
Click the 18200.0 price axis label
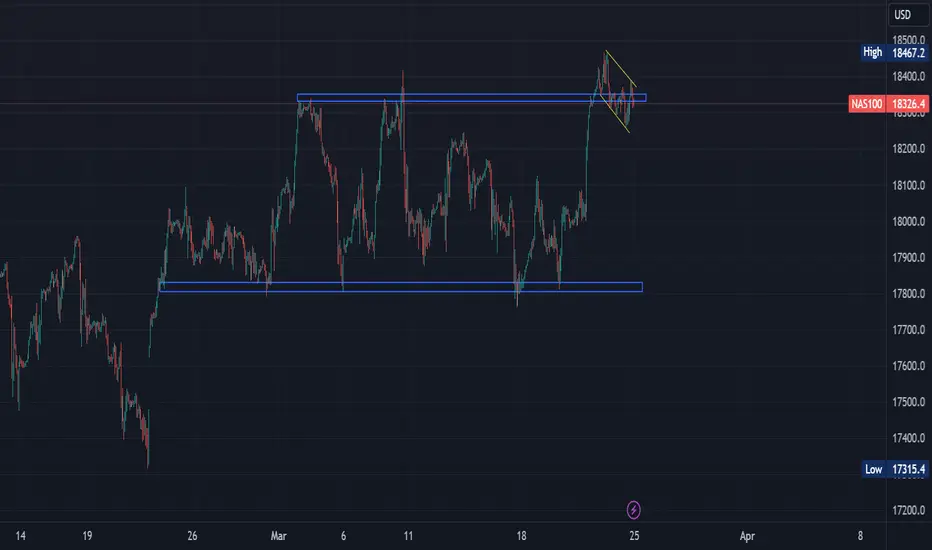click(x=909, y=149)
